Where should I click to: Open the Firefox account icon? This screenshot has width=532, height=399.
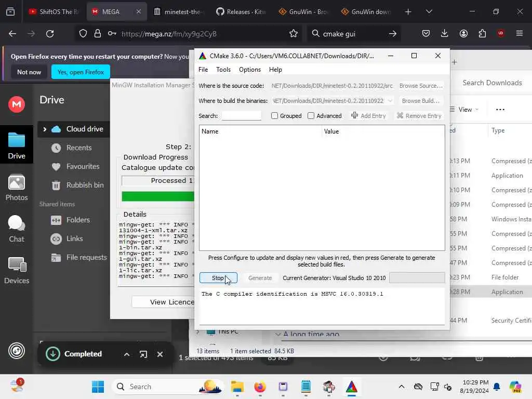[x=463, y=33]
